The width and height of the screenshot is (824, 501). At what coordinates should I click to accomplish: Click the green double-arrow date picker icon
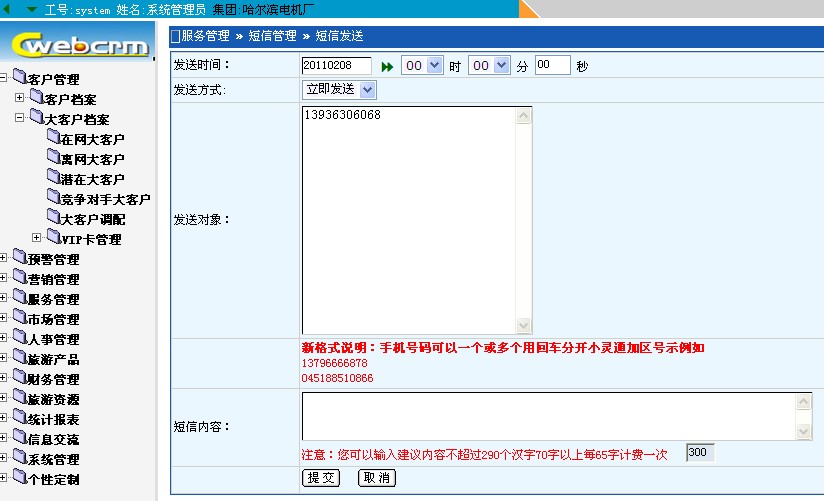[387, 66]
